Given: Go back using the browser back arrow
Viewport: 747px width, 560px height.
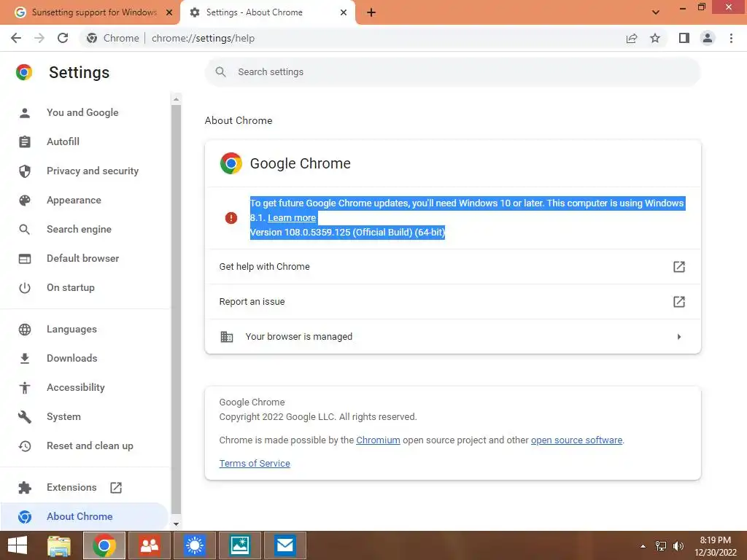Looking at the screenshot, I should click(x=16, y=38).
